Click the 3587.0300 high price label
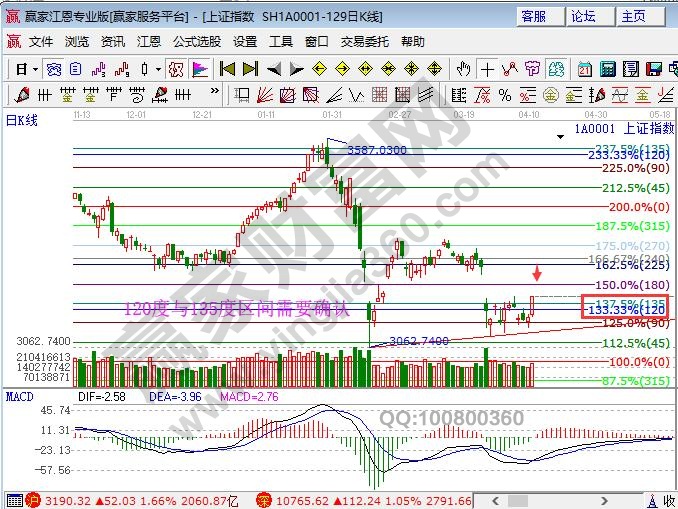Viewport: 678px width, 509px height. point(376,149)
